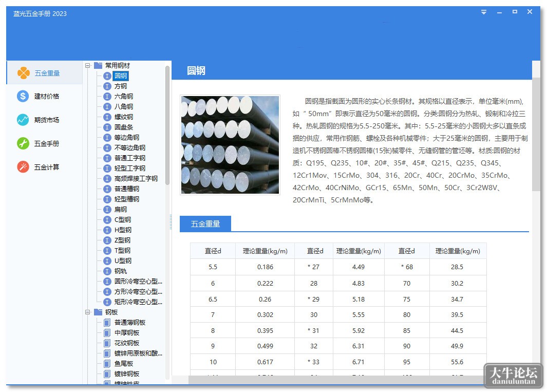Screen dimensions: 547x392
Task: Select 方形冷弯空心型 tree item
Action: pos(138,292)
